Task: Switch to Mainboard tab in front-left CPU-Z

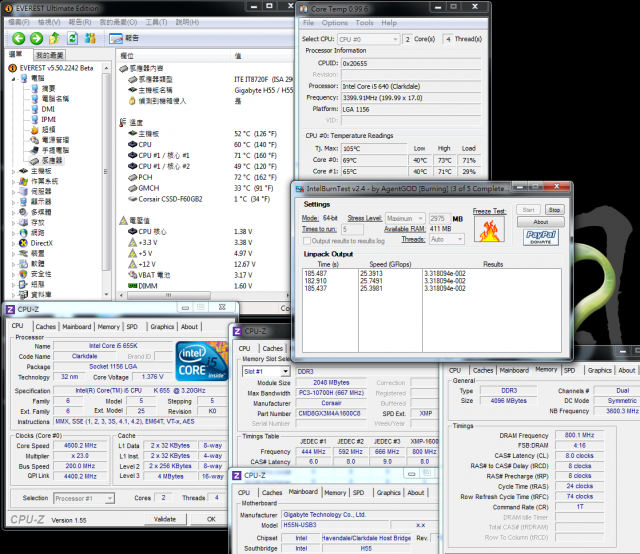Action: tap(77, 327)
